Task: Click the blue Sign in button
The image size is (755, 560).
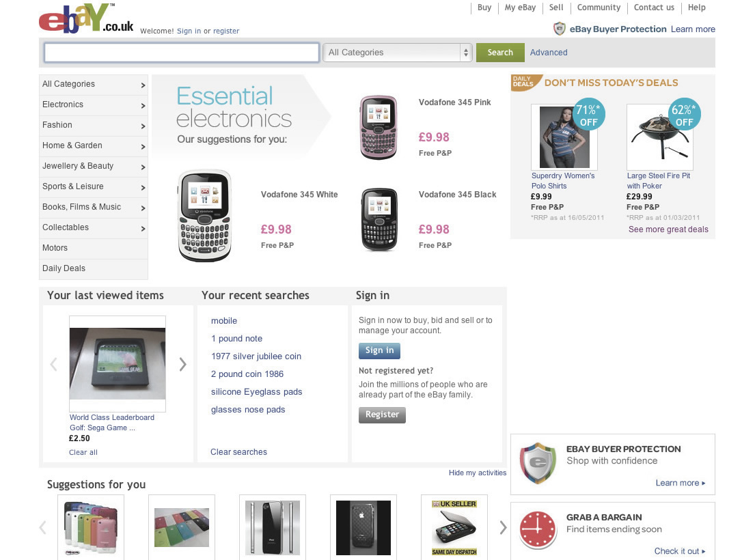Action: 379,350
